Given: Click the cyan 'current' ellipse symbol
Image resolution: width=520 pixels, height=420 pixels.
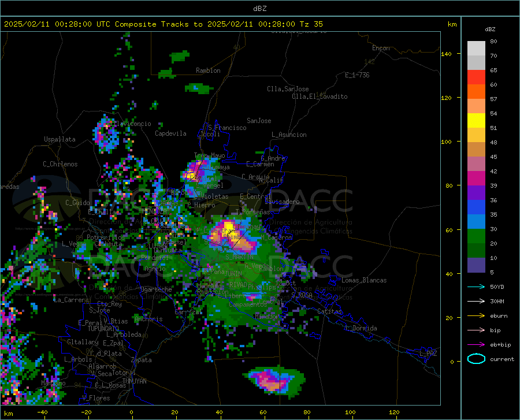Looking at the screenshot, I should point(476,359).
